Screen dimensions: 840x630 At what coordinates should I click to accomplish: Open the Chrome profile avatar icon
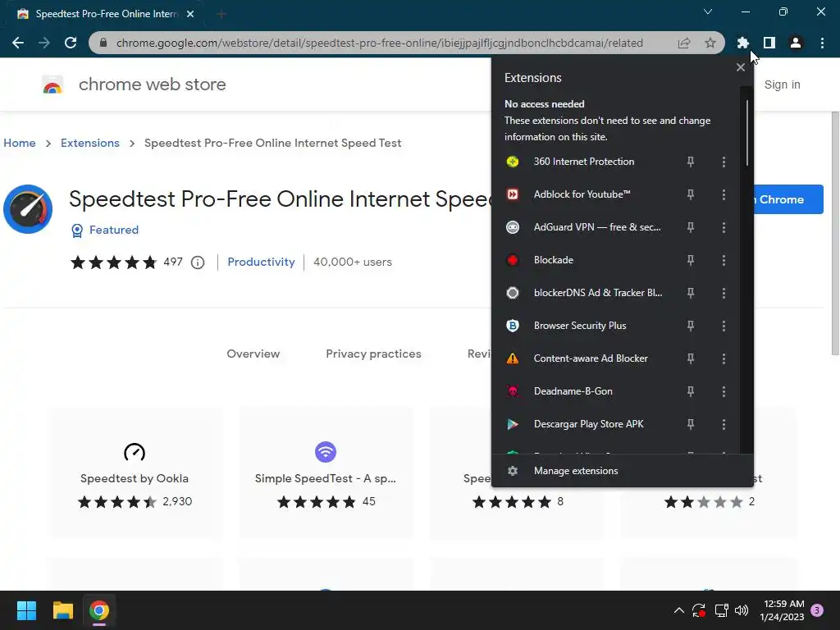click(796, 43)
